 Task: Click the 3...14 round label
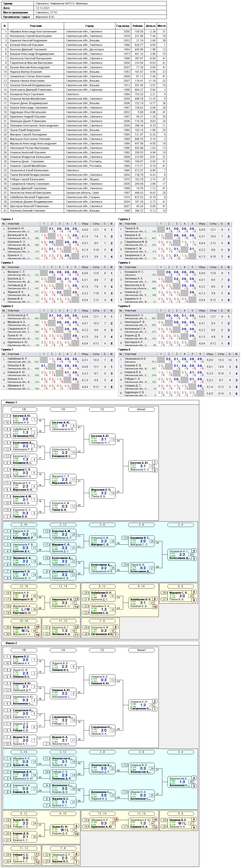(24, 752)
